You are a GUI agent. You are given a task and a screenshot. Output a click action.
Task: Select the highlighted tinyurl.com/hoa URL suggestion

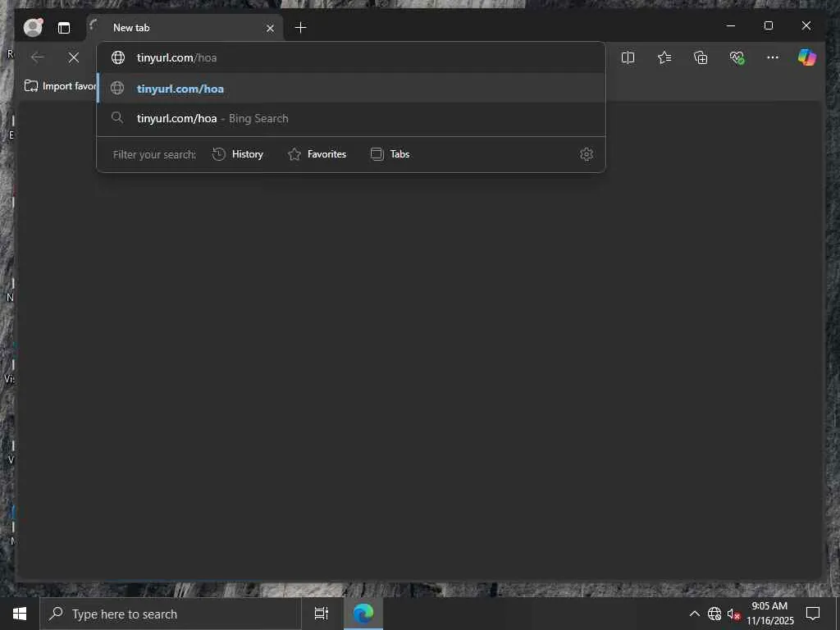click(x=351, y=89)
